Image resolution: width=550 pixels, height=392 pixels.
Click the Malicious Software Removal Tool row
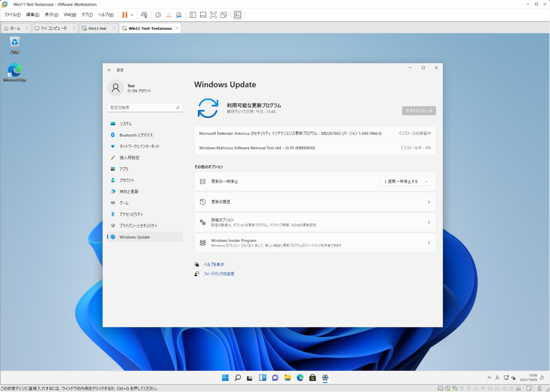(x=315, y=148)
